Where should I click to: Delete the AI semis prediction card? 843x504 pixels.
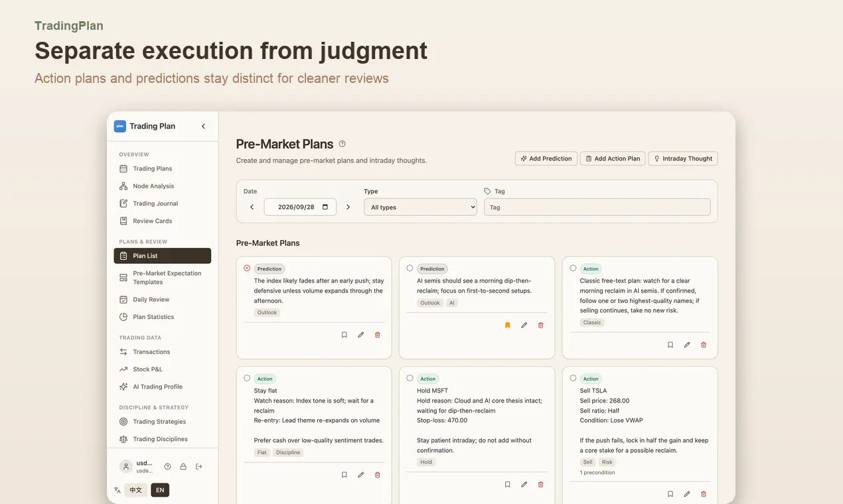(540, 325)
